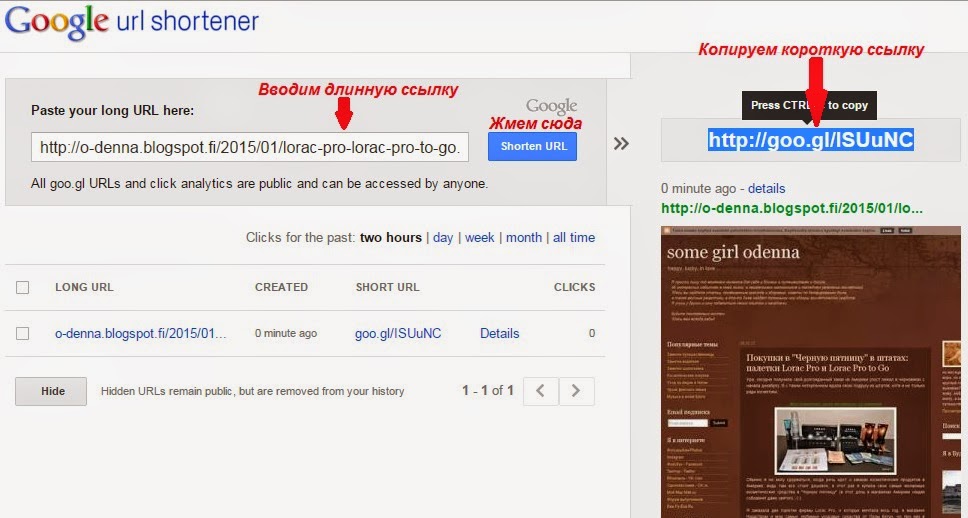Image resolution: width=968 pixels, height=518 pixels.
Task: Open the o-denna.blogspot.fi/2015/01... long URL link
Action: (x=141, y=333)
